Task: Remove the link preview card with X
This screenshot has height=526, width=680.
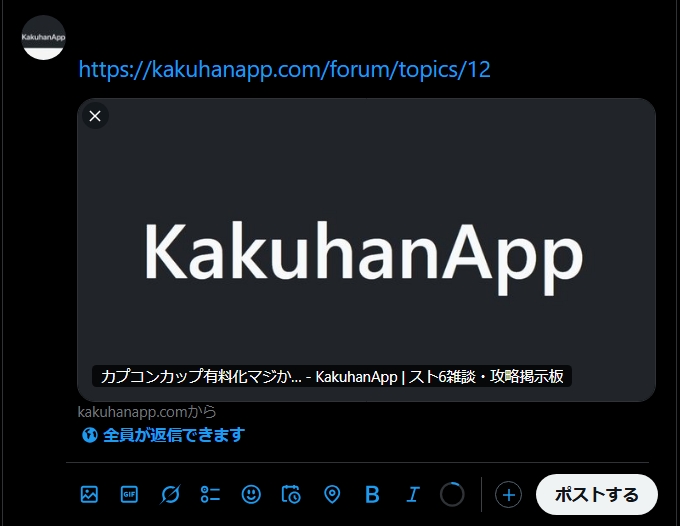Action: point(95,116)
